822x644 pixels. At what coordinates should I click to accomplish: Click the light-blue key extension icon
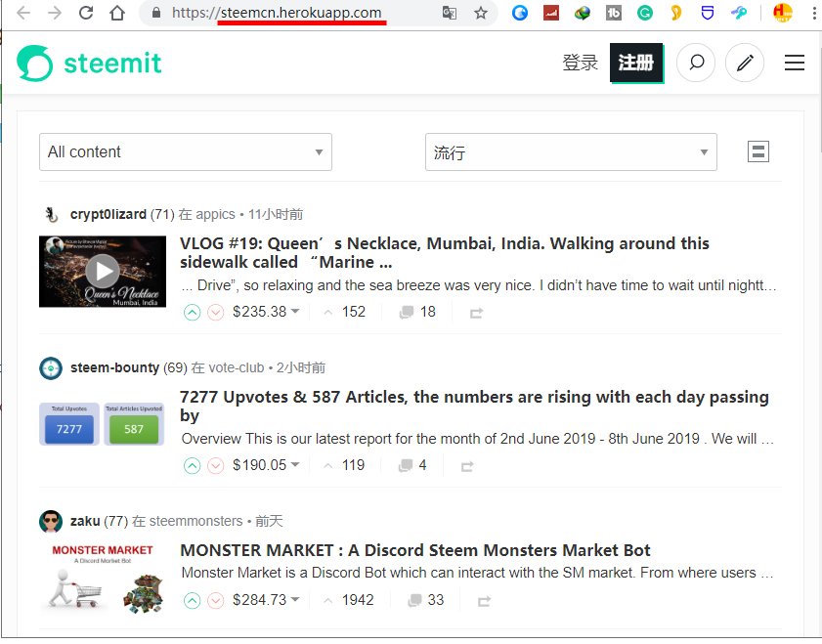[739, 13]
